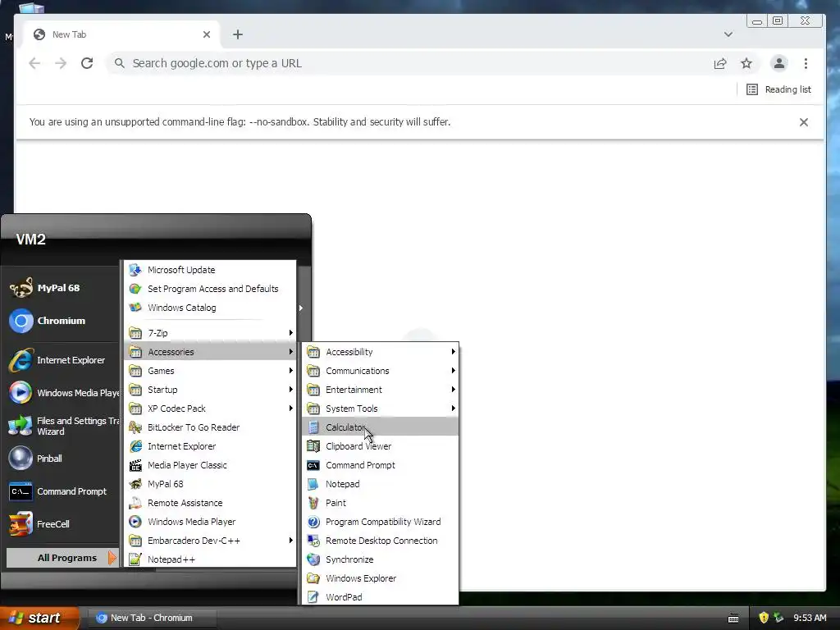Image resolution: width=840 pixels, height=630 pixels.
Task: Open Windows Media Player in left pane
Action: [x=62, y=393]
